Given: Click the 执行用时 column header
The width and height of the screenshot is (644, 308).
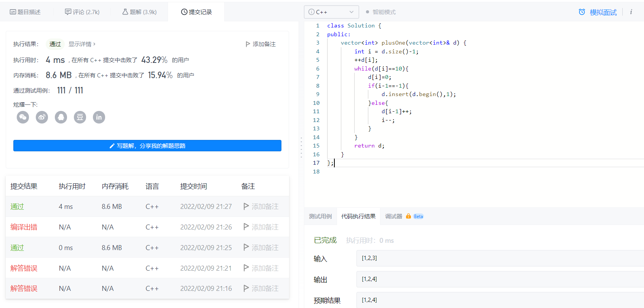Looking at the screenshot, I should (72, 186).
